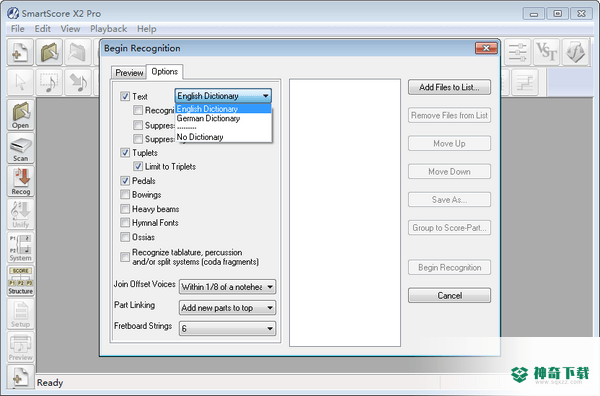Click the VST icon in top toolbar
This screenshot has height=396, width=600.
click(x=546, y=52)
